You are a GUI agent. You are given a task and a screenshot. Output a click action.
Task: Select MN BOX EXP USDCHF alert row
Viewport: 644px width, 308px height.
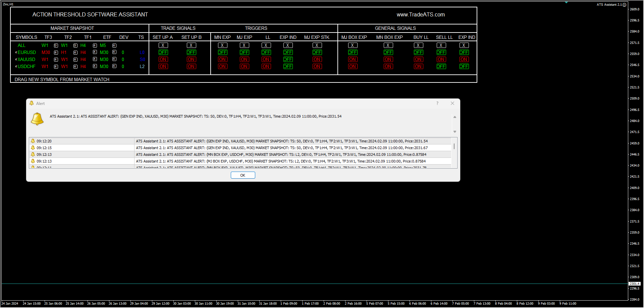click(x=240, y=155)
